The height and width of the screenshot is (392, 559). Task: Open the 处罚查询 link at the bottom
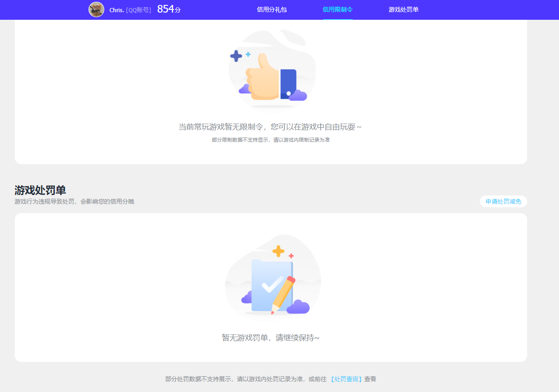(347, 379)
